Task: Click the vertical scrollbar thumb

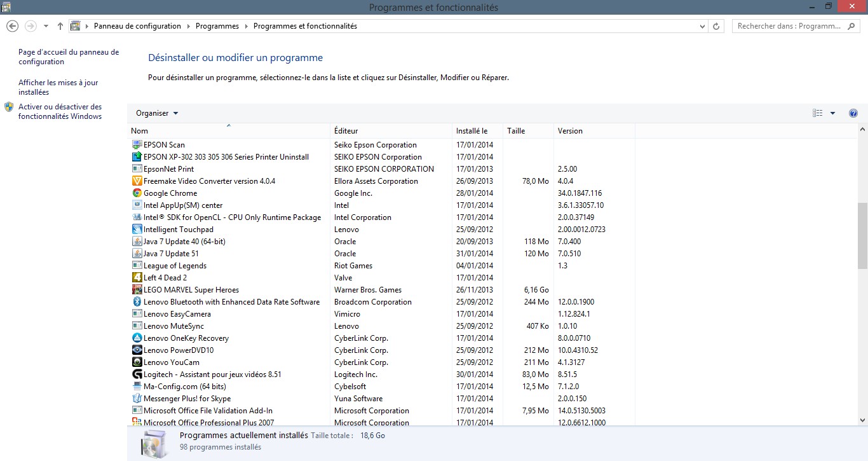Action: click(862, 235)
